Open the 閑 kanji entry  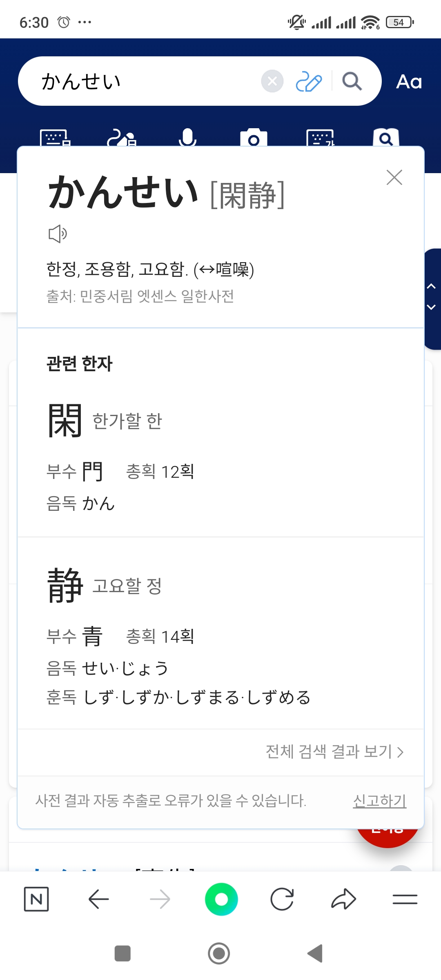[65, 421]
